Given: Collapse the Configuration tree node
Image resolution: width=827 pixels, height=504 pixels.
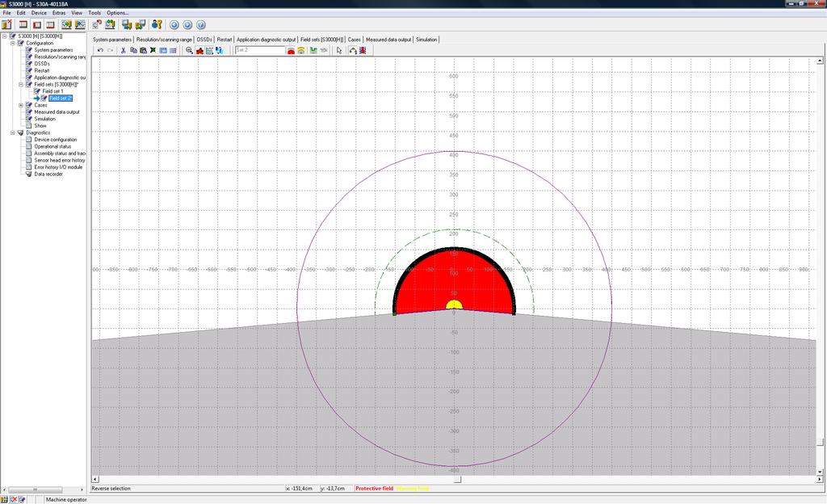Looking at the screenshot, I should click(x=13, y=44).
